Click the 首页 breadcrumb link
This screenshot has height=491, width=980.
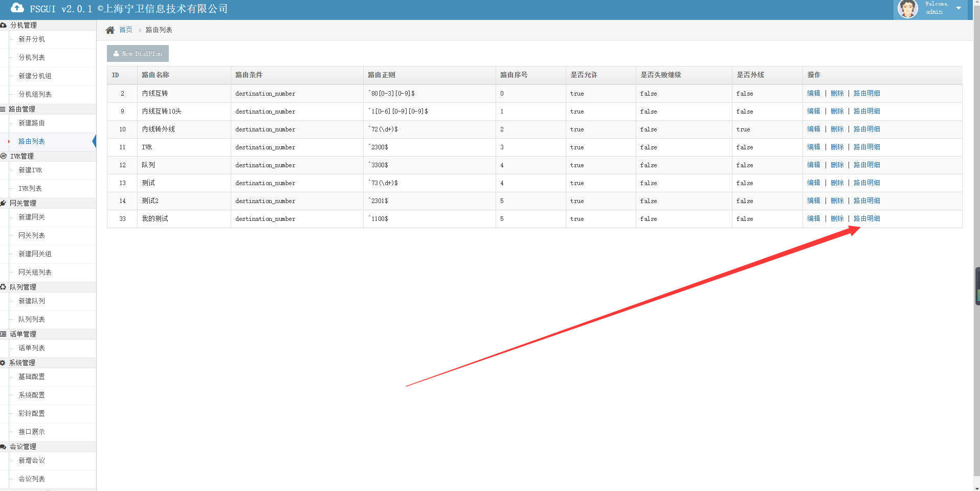click(x=126, y=30)
